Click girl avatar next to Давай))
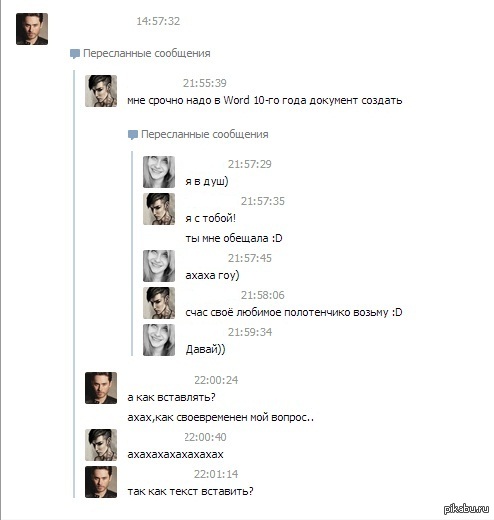This screenshot has height=520, width=494. coord(159,340)
